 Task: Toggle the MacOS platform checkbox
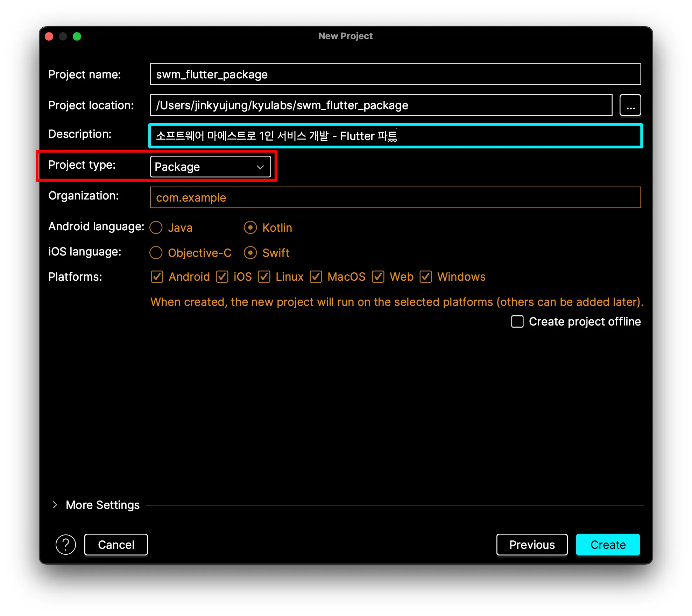pyautogui.click(x=316, y=276)
